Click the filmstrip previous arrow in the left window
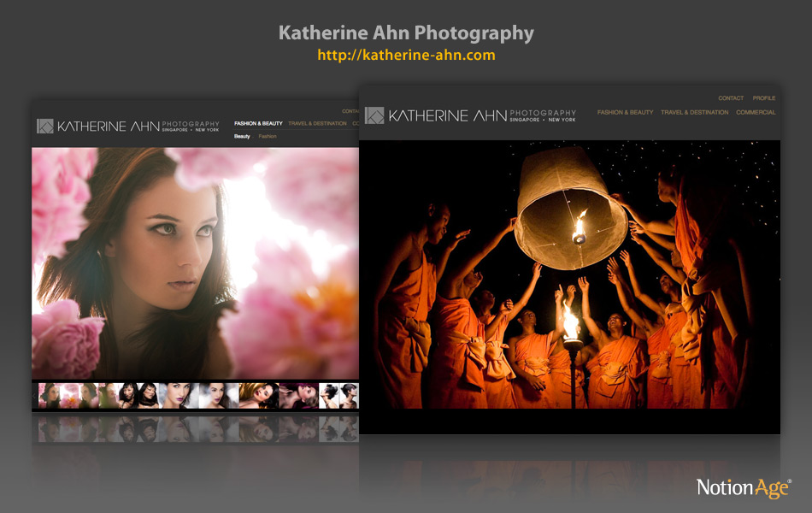The image size is (812, 513). tap(34, 396)
